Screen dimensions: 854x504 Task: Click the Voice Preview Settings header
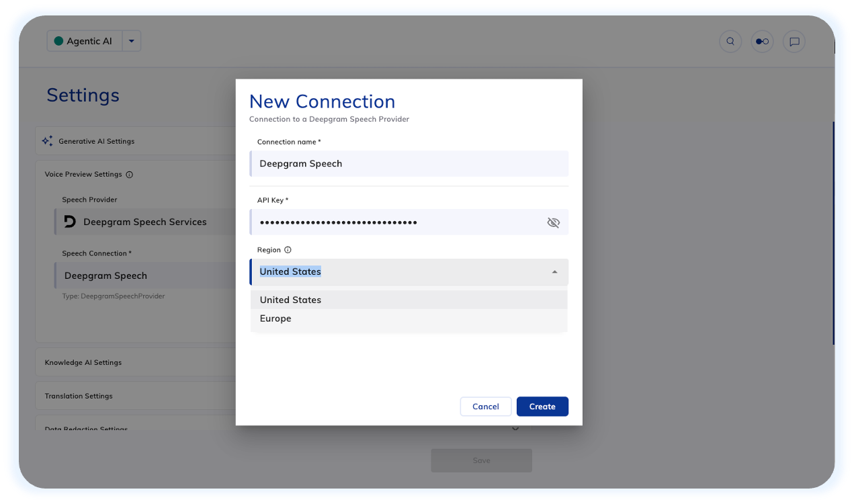pyautogui.click(x=83, y=175)
